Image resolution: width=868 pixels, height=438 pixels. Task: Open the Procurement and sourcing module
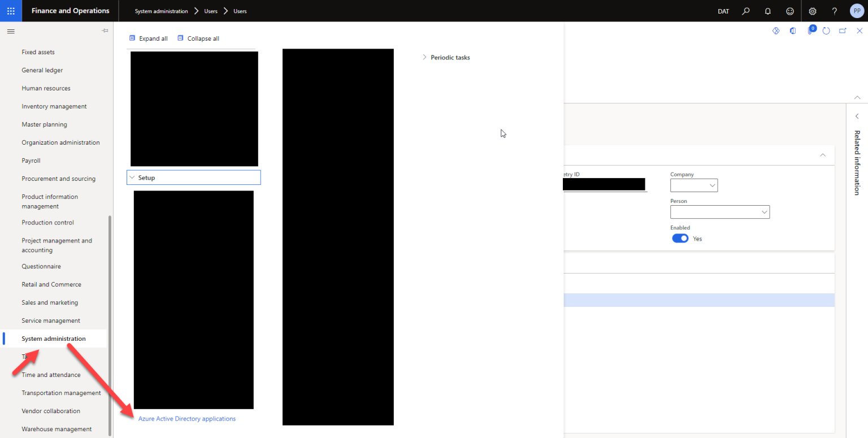click(x=59, y=179)
